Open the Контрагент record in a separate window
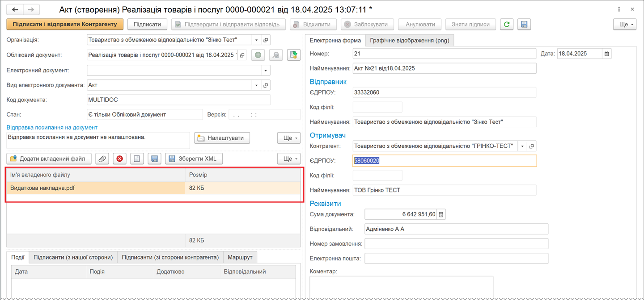Viewport: 644px width, 301px height. click(x=531, y=146)
